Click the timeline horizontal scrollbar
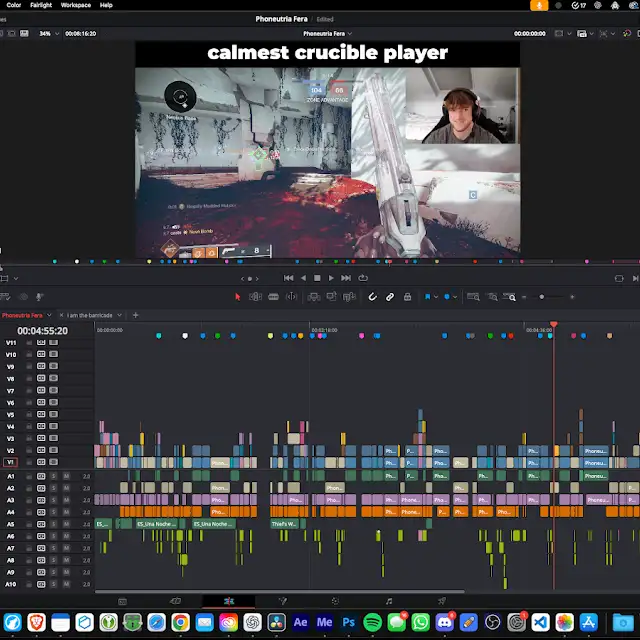The height and width of the screenshot is (640, 640). (x=280, y=591)
